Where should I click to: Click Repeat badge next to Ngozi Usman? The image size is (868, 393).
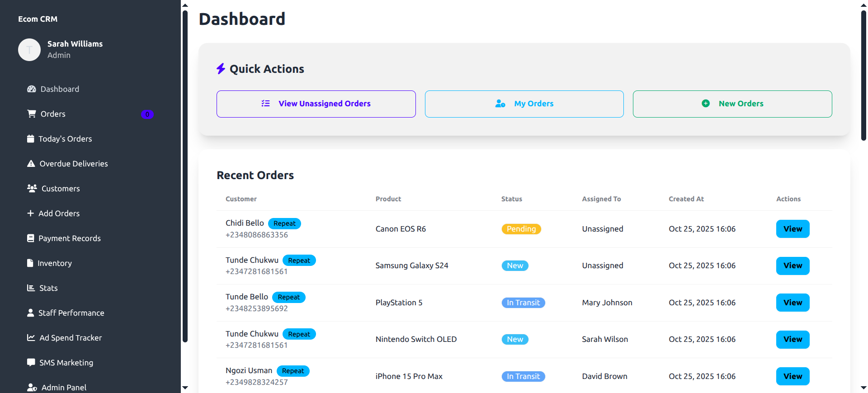293,371
